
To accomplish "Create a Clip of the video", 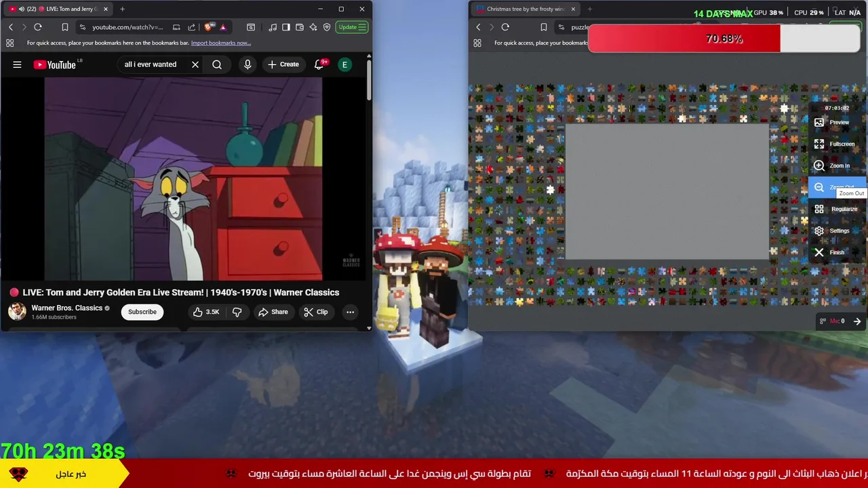I will click(x=316, y=312).
